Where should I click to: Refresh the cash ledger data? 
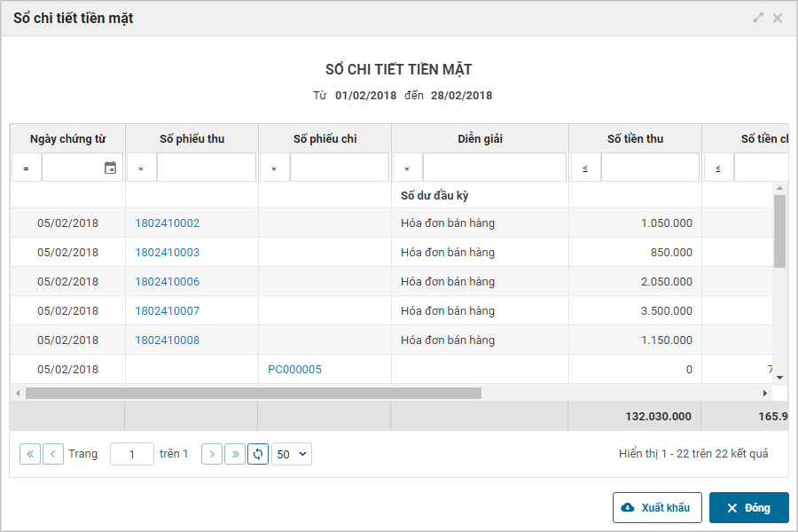point(258,454)
